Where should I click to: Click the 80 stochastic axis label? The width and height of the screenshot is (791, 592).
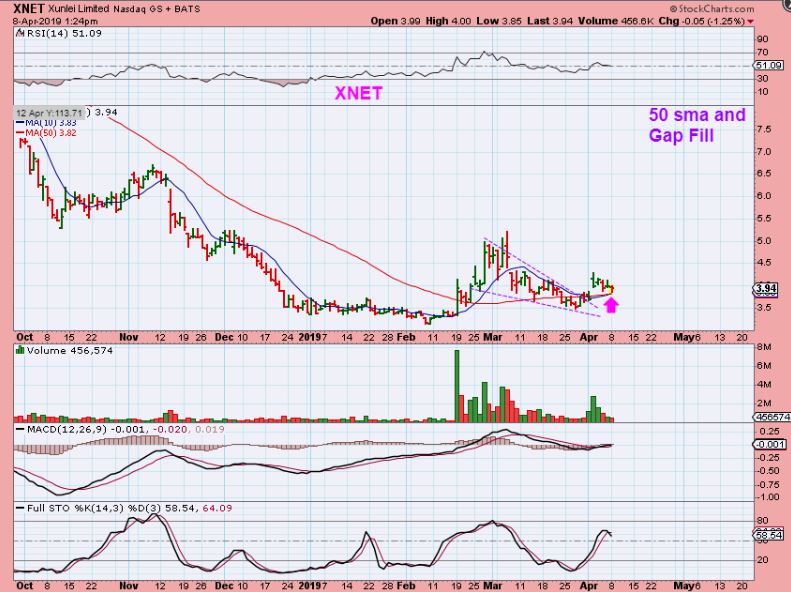pos(763,520)
